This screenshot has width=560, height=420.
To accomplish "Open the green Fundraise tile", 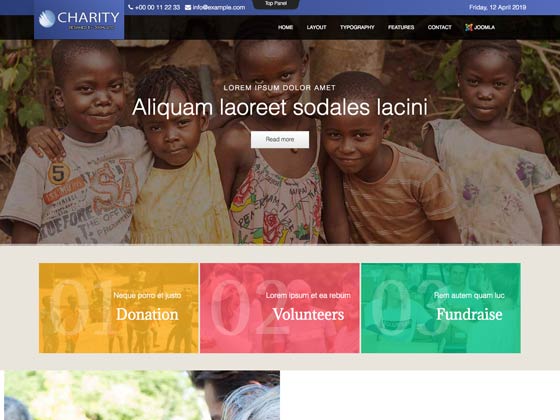I will pos(441,308).
